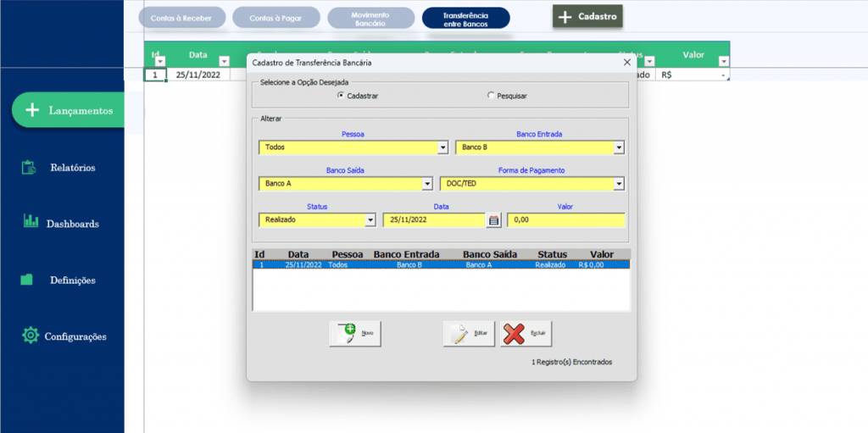
Task: Click spreadsheet cell 25/11/2022
Action: coord(198,75)
